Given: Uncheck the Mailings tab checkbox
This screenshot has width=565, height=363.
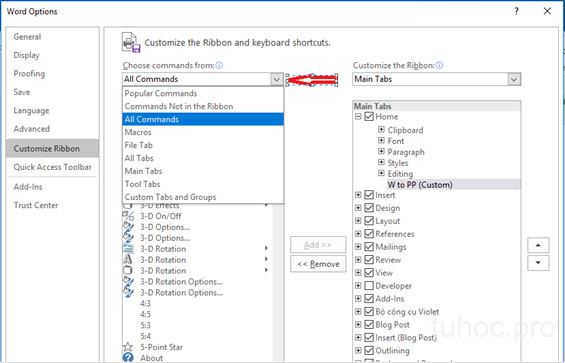Looking at the screenshot, I should [x=369, y=247].
